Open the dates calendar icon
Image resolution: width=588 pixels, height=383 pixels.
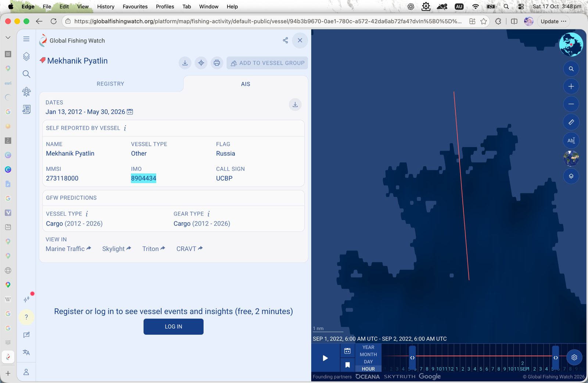point(130,112)
